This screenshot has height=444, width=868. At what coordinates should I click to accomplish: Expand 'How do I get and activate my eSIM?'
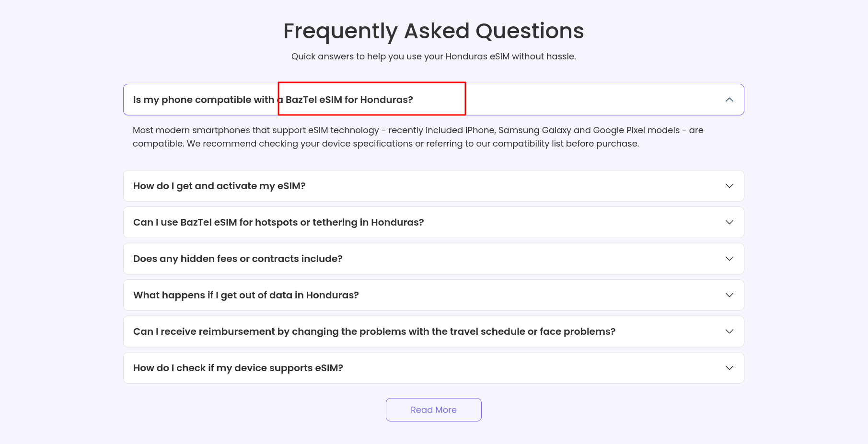click(219, 186)
